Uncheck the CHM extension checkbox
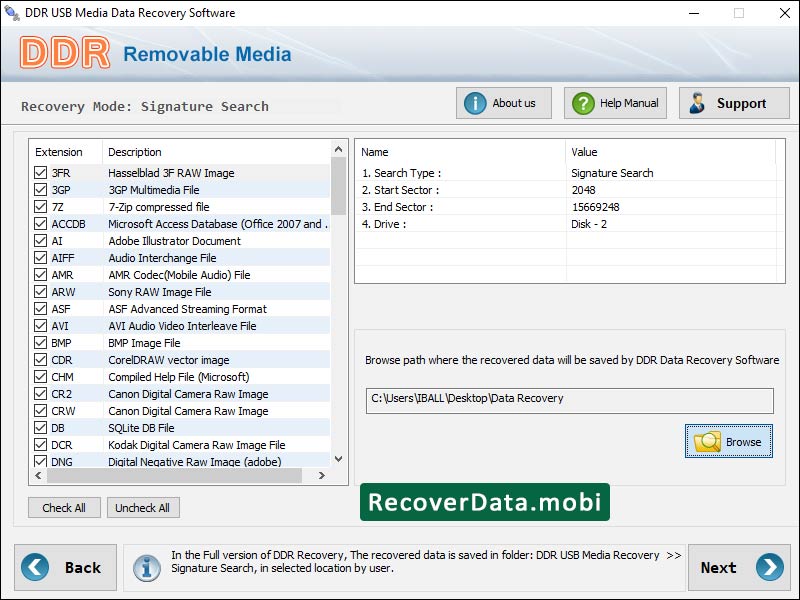Viewport: 800px width, 600px height. point(40,377)
